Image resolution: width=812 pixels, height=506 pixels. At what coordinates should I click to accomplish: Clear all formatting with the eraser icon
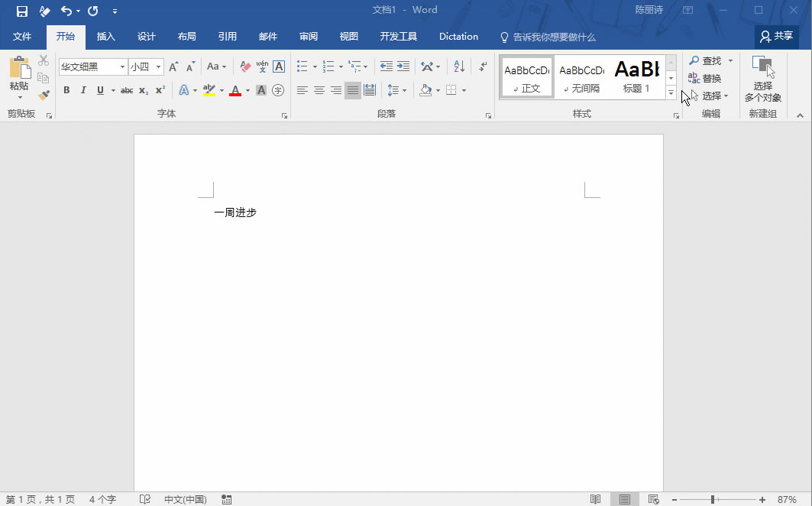[245, 66]
